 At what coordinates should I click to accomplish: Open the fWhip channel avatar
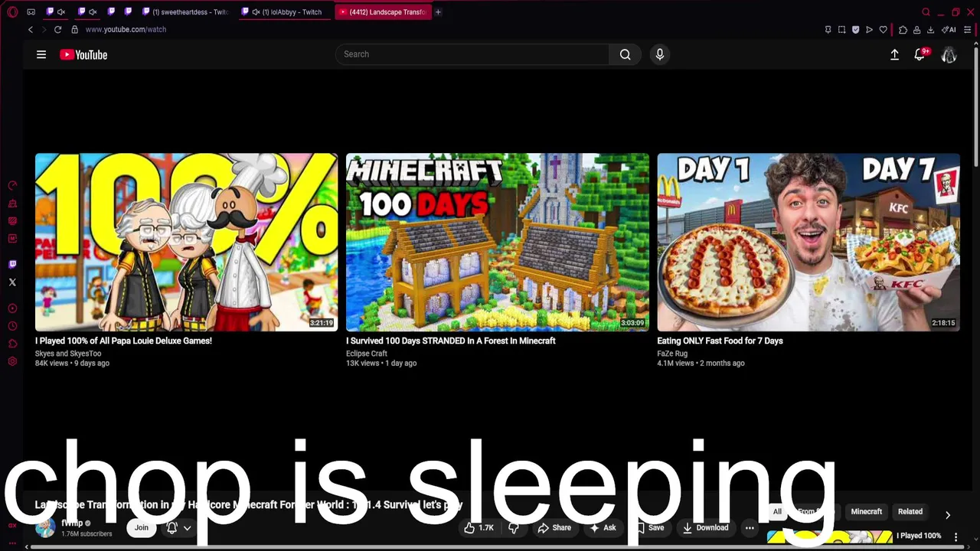[x=45, y=527]
